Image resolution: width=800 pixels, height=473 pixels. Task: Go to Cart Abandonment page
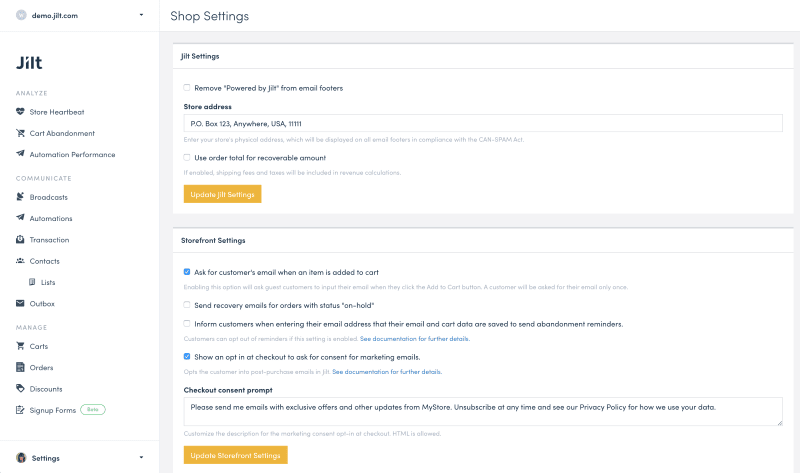62,133
